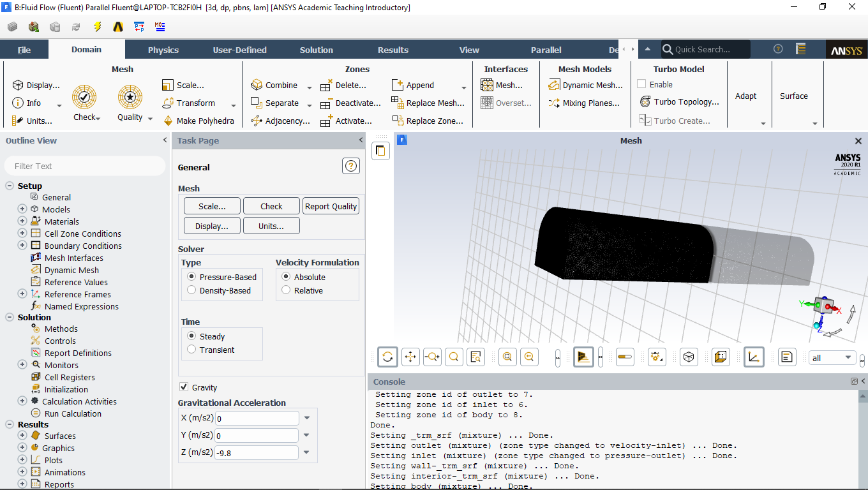Enable the Density-Based solver type
Viewport: 868px width, 490px height.
coord(191,290)
